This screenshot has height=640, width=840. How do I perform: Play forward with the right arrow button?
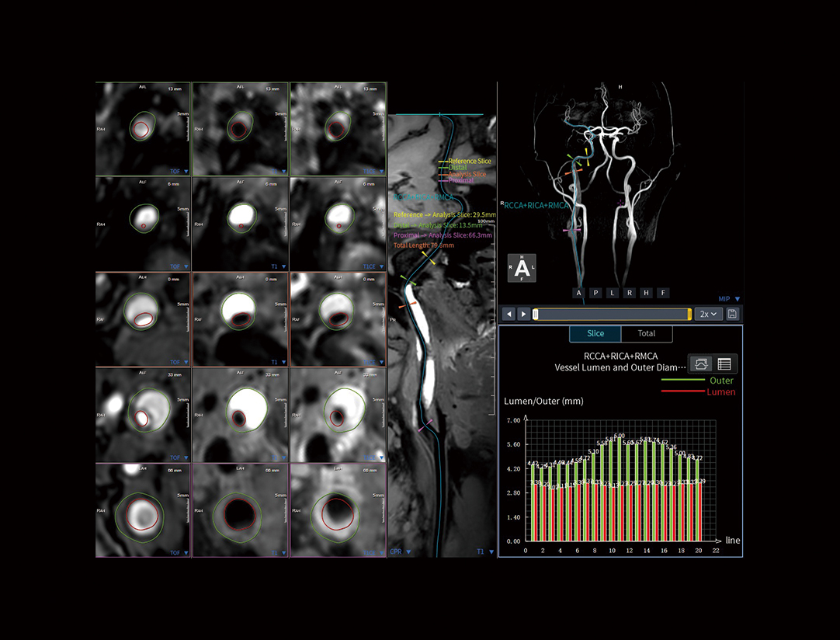click(x=524, y=314)
